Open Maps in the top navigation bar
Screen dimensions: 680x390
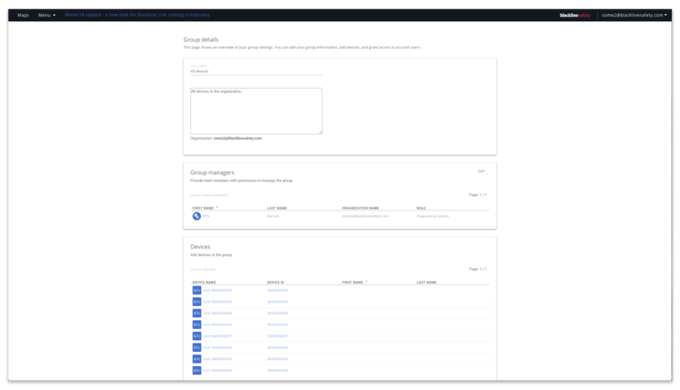(23, 15)
